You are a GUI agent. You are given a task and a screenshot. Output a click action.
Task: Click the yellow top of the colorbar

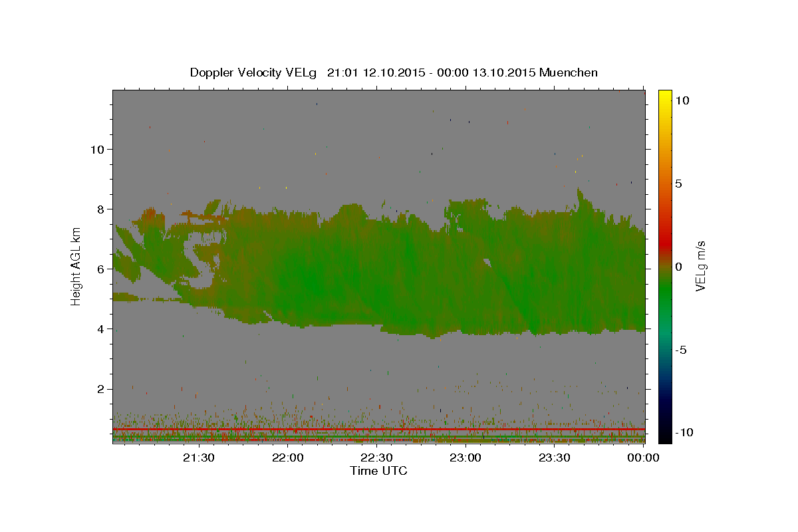[x=664, y=96]
